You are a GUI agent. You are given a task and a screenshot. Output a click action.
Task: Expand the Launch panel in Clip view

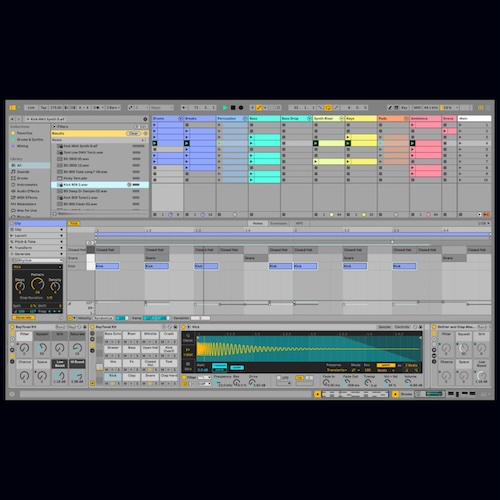[37, 236]
